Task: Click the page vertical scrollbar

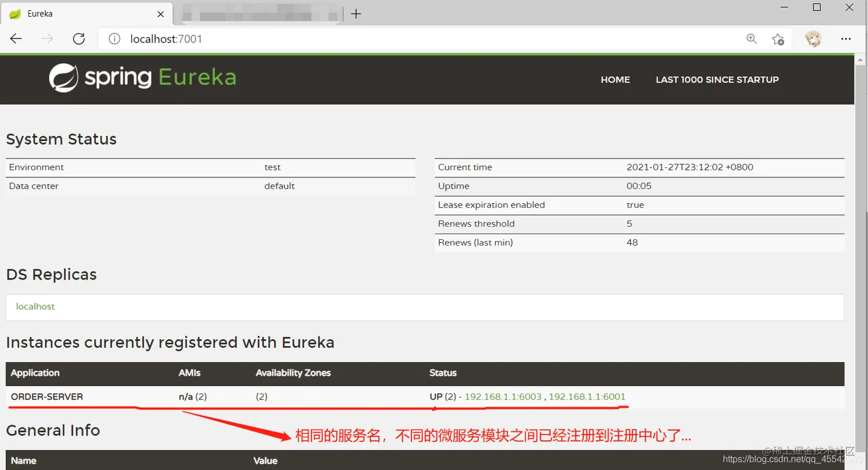Action: pyautogui.click(x=860, y=258)
